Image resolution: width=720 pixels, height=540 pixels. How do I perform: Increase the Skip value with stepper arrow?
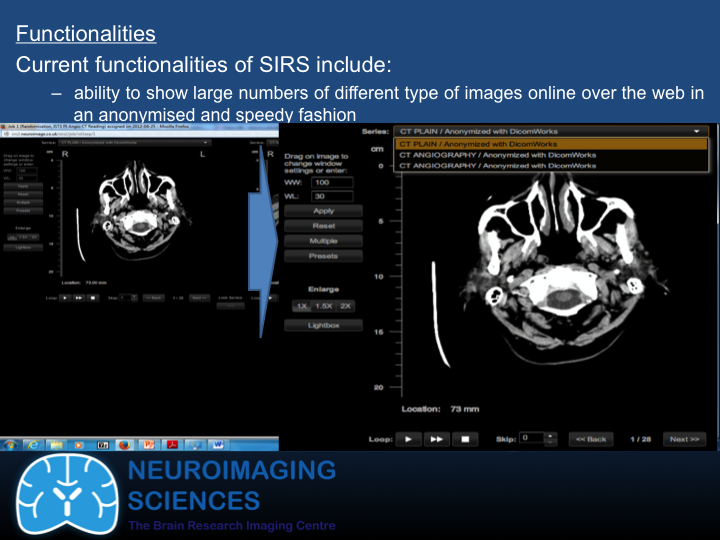pos(550,435)
